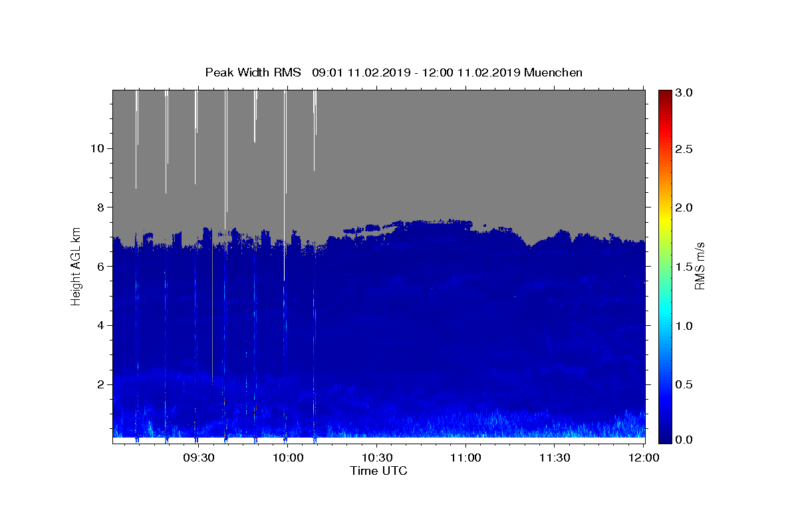Click the plot title 'Peak Width RMS'

point(253,72)
